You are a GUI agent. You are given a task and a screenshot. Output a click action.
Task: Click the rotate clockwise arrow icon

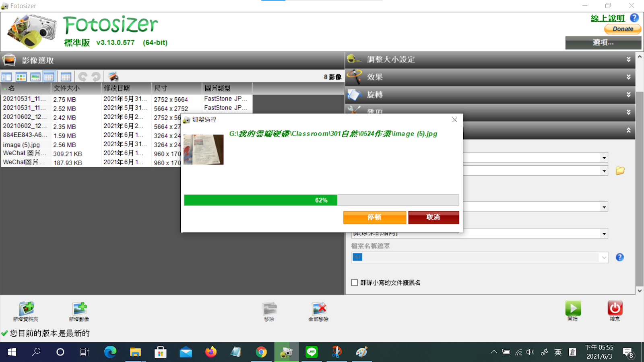96,76
